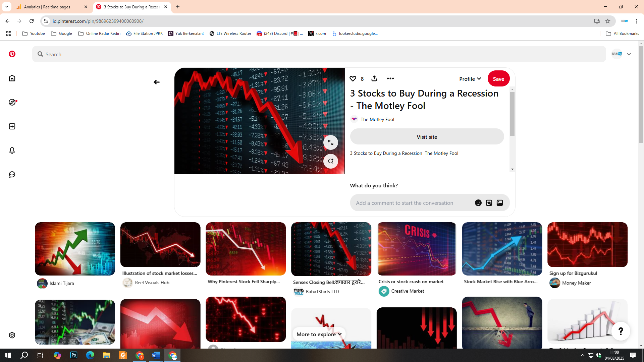The height and width of the screenshot is (362, 644).
Task: Expand pin image to full view
Action: pos(331,142)
